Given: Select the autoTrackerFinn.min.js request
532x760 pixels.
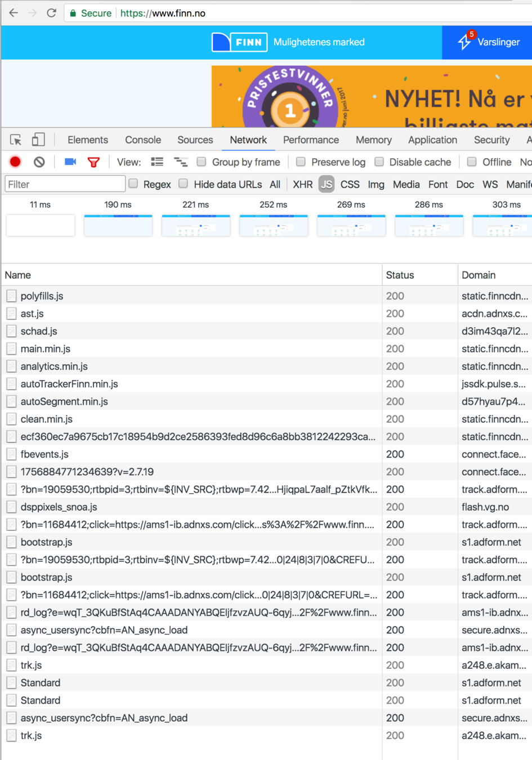Looking at the screenshot, I should tap(266, 384).
